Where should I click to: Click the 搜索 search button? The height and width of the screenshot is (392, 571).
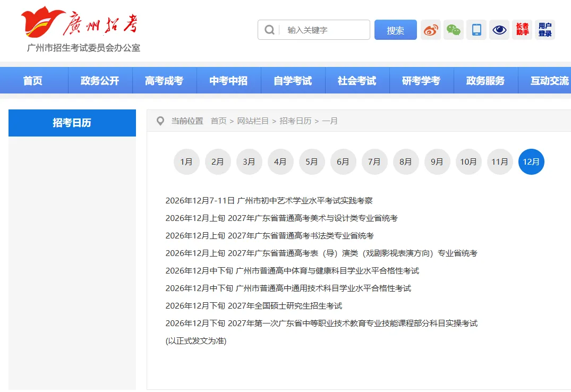click(x=395, y=30)
